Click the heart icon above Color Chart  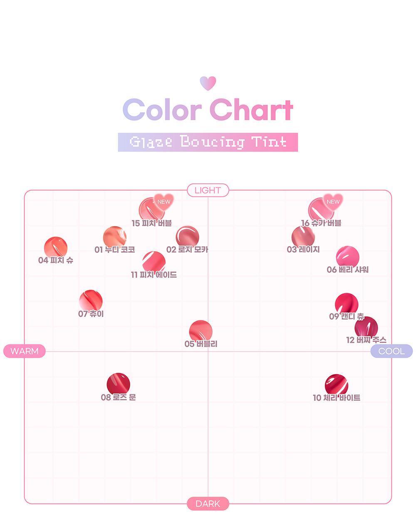pos(208,83)
